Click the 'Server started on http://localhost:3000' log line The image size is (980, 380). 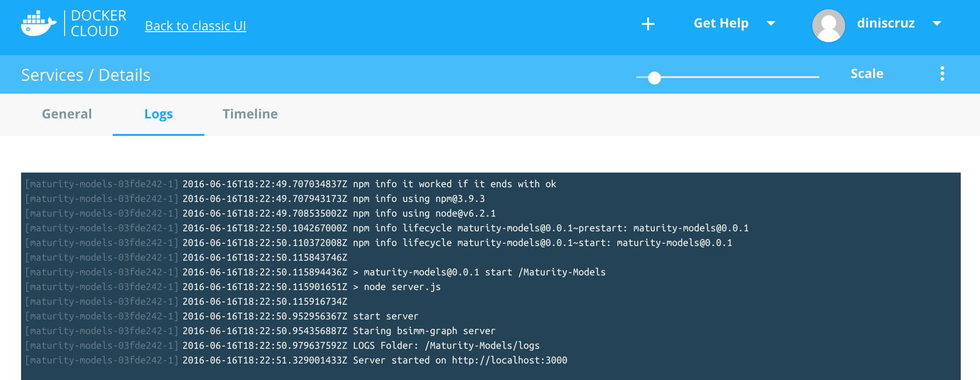tap(460, 360)
